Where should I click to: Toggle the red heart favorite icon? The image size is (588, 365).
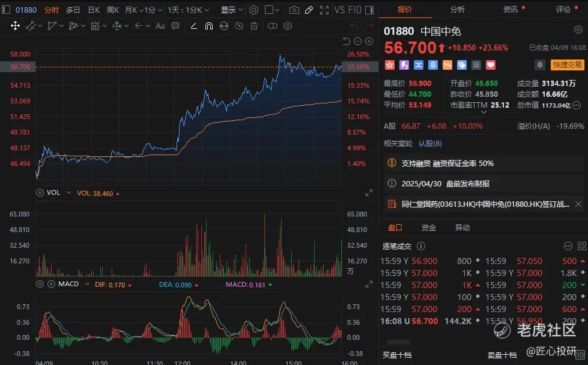point(491,65)
